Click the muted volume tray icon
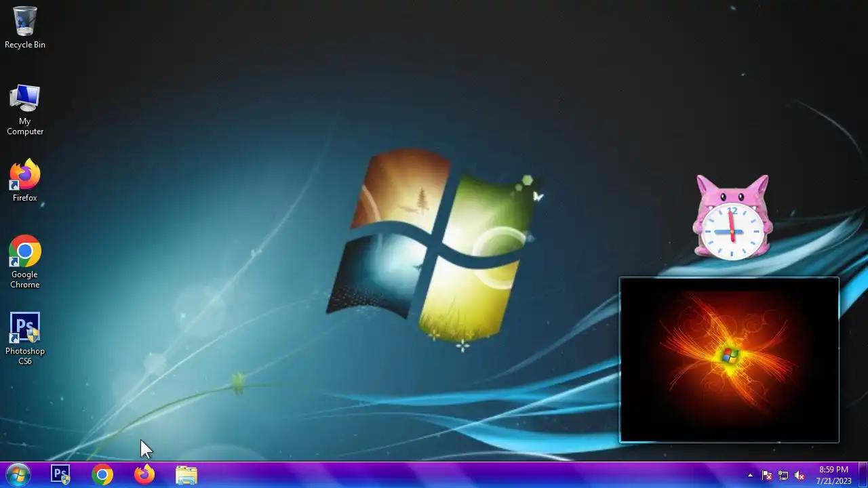 tap(800, 475)
